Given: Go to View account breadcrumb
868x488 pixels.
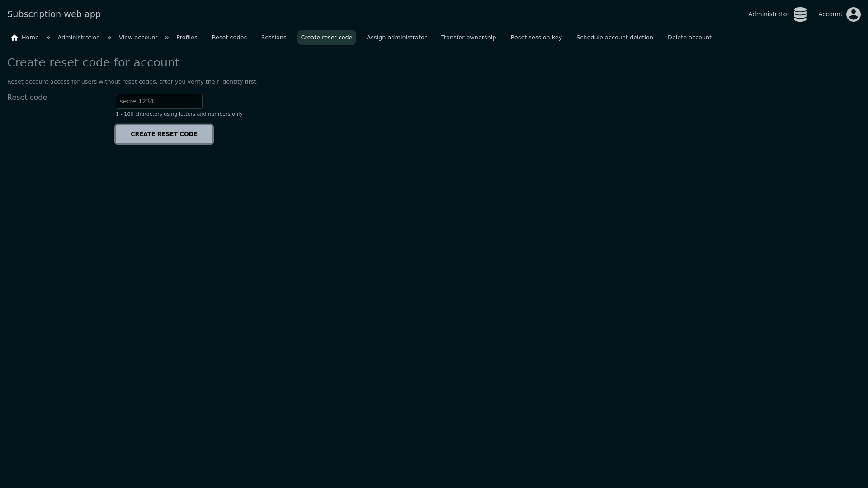Looking at the screenshot, I should pos(138,38).
